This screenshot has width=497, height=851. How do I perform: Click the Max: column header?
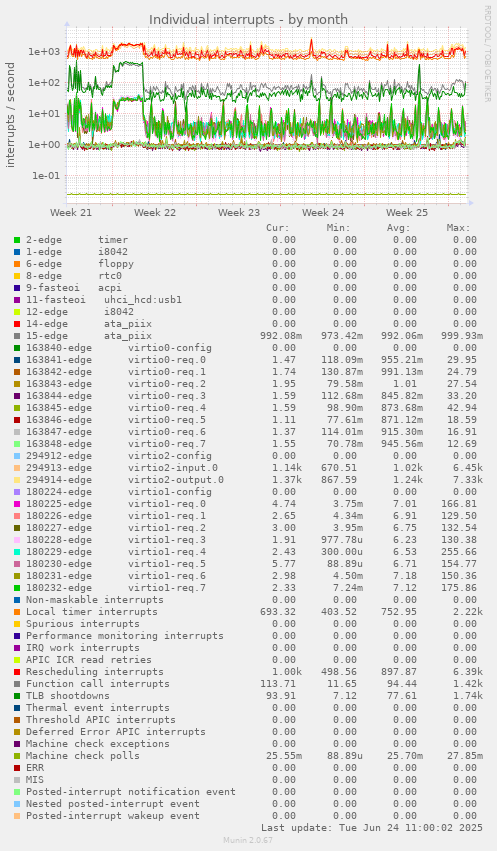click(x=458, y=228)
